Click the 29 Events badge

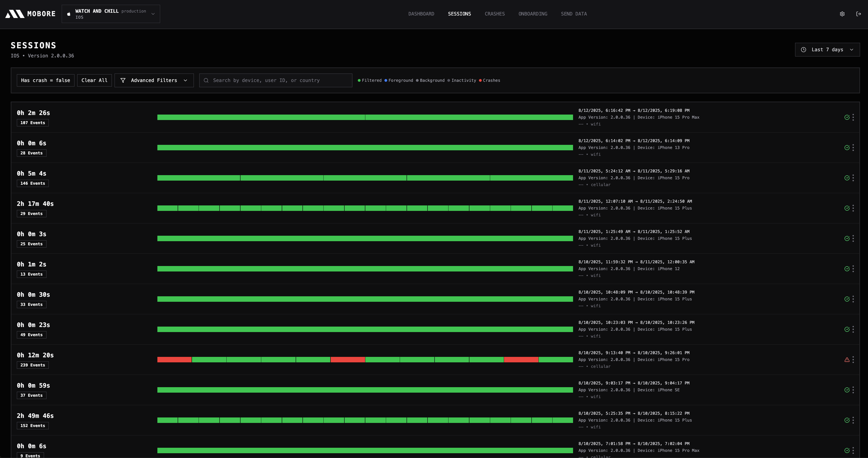31,214
